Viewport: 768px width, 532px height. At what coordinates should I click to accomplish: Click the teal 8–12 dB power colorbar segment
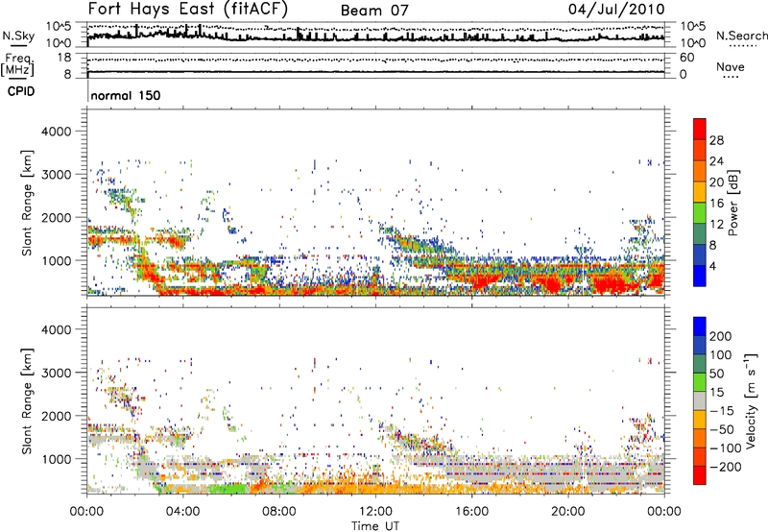(x=700, y=233)
